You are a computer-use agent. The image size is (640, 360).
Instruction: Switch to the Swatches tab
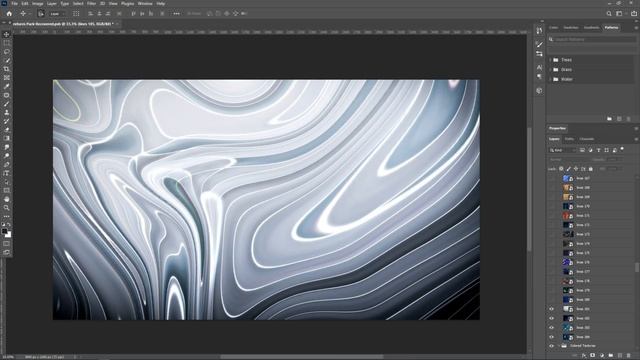(571, 28)
